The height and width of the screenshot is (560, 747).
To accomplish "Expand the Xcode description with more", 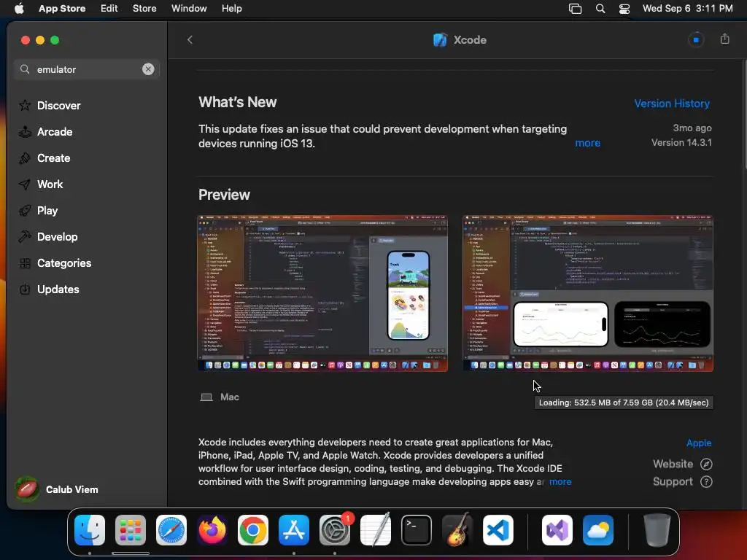I will [560, 481].
